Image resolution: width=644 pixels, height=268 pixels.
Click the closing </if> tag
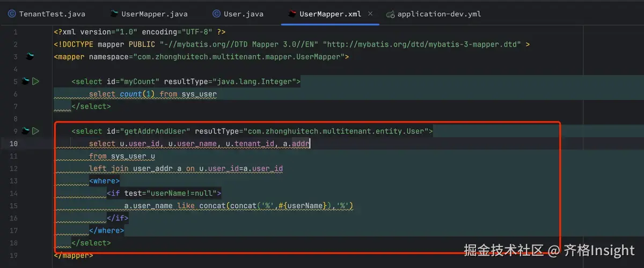point(118,218)
